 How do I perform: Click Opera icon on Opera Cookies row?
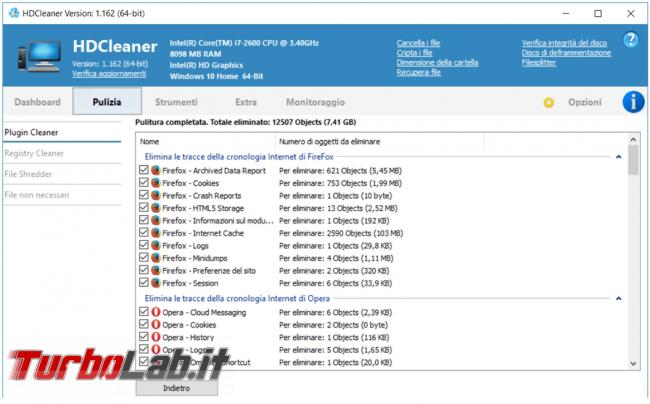pyautogui.click(x=155, y=324)
